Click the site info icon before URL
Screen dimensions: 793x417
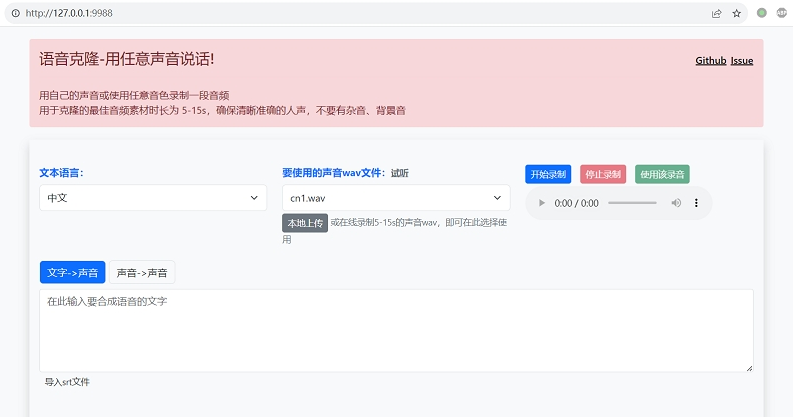[14, 13]
